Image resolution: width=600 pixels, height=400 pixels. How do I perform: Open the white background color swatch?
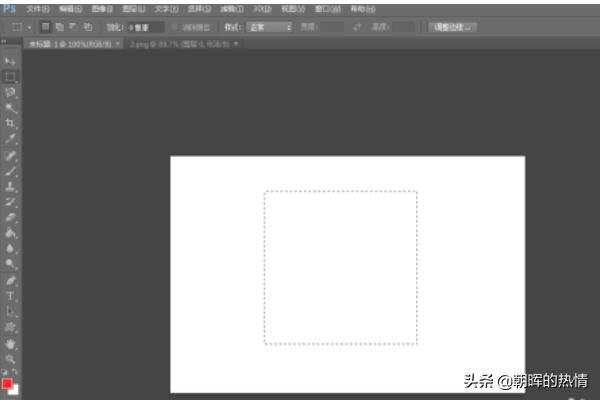[15, 391]
